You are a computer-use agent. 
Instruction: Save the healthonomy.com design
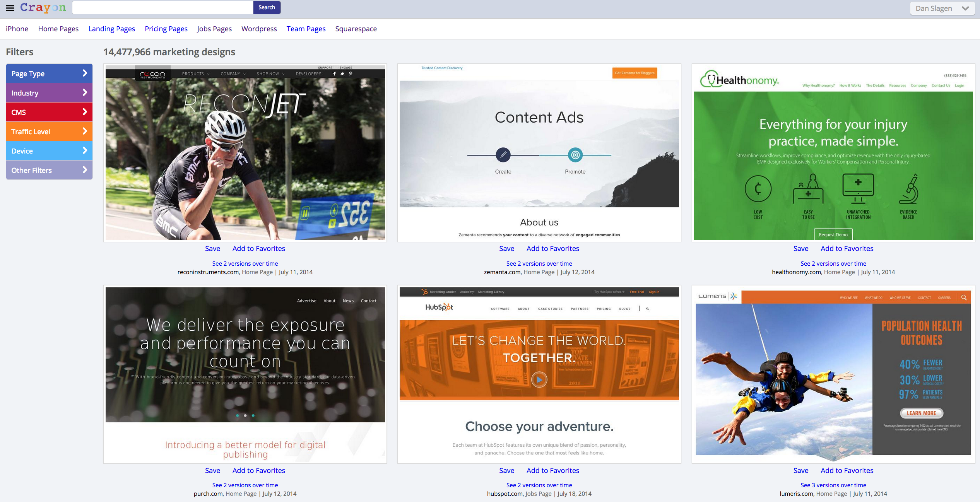(x=800, y=249)
